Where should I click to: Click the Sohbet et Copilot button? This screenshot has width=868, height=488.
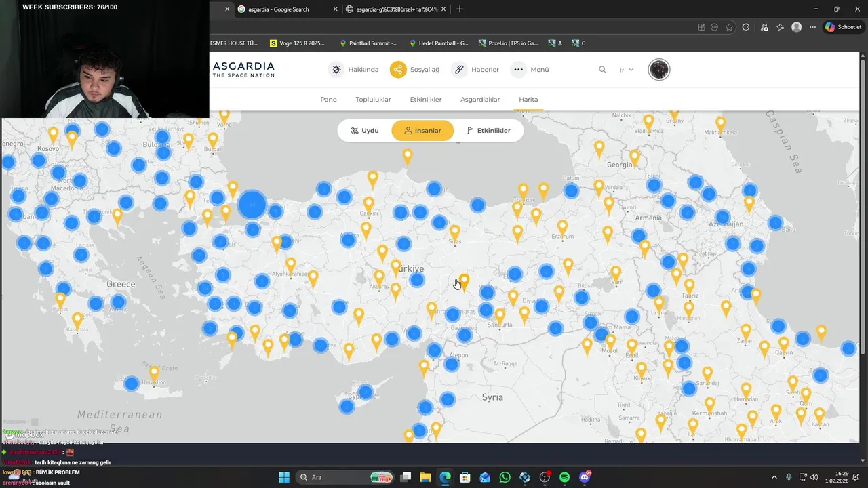(x=843, y=27)
